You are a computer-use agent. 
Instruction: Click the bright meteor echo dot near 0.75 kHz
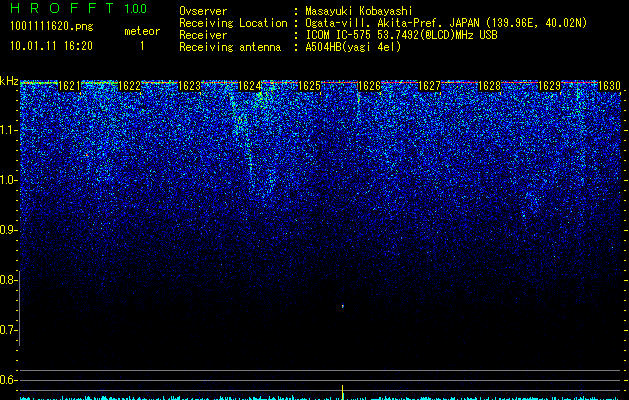coord(343,306)
